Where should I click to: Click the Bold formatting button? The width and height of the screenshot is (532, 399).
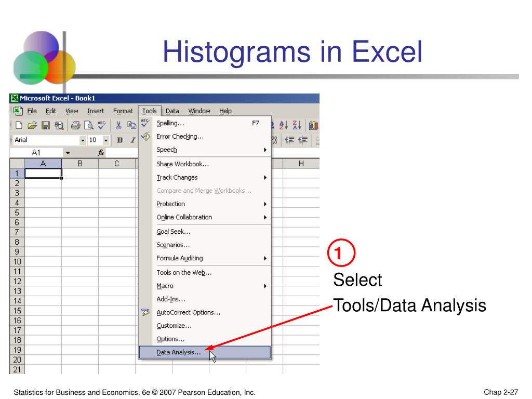pos(120,140)
